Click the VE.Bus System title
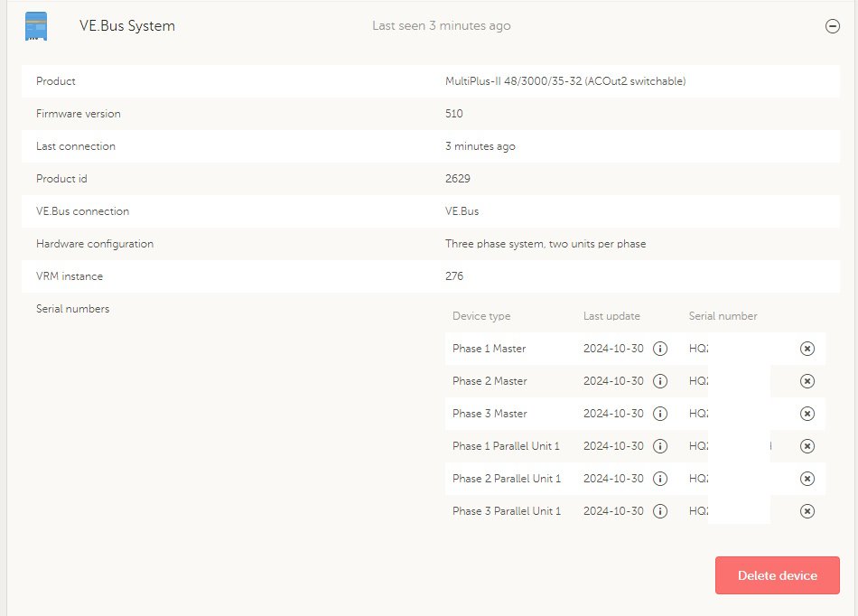Screen dimensions: 858x616 click(x=127, y=26)
